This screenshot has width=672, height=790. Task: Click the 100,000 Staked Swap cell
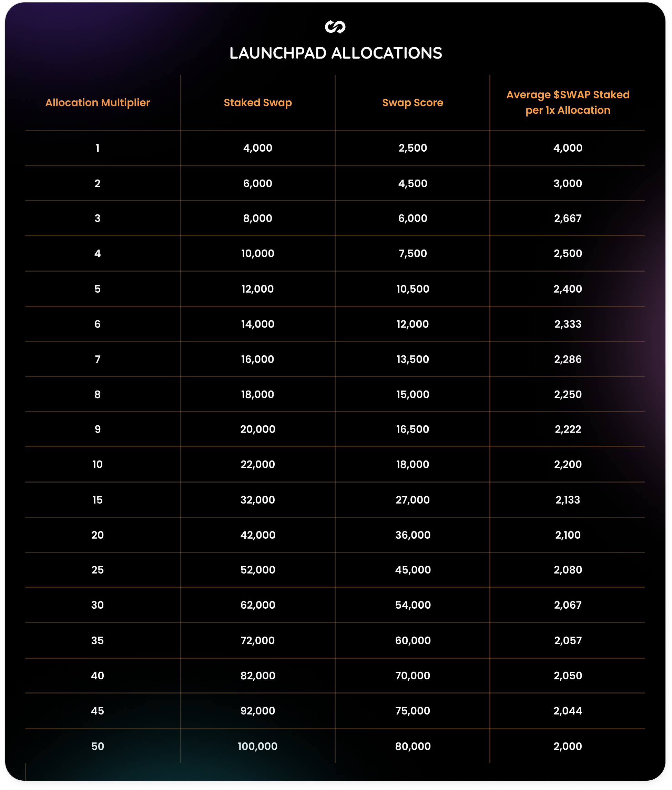pos(258,746)
